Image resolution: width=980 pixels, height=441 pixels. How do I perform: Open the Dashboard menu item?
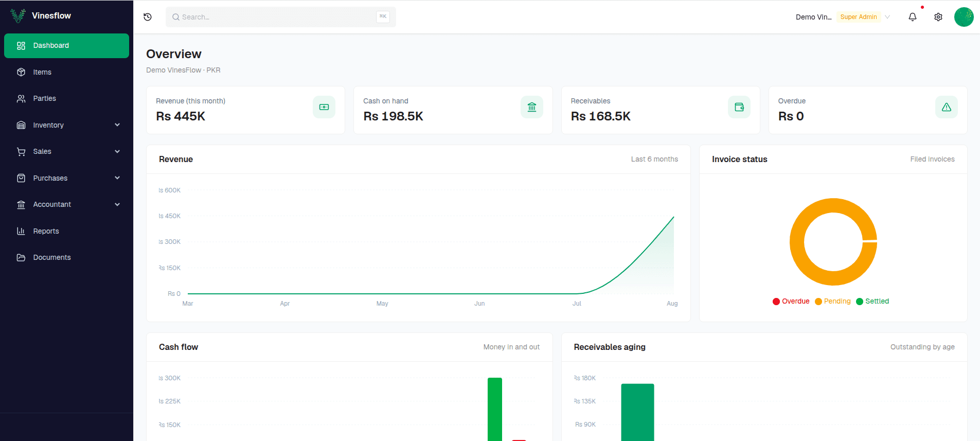point(66,46)
